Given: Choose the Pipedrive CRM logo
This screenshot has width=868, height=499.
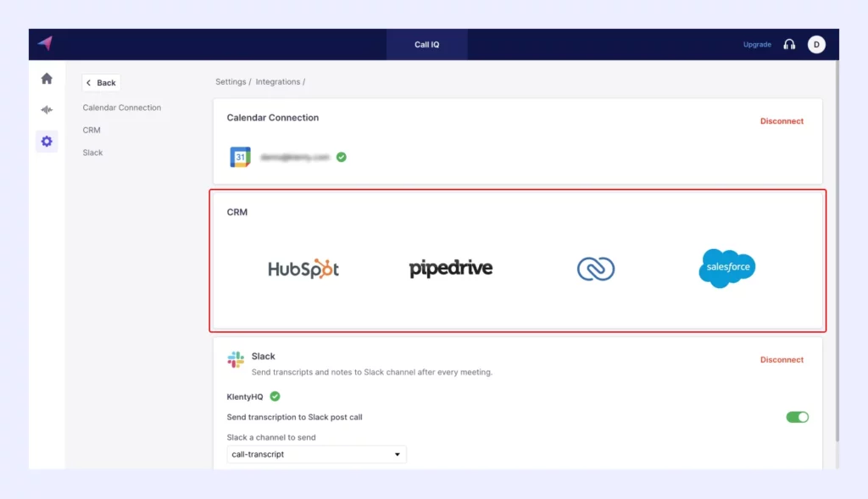Looking at the screenshot, I should pos(451,269).
